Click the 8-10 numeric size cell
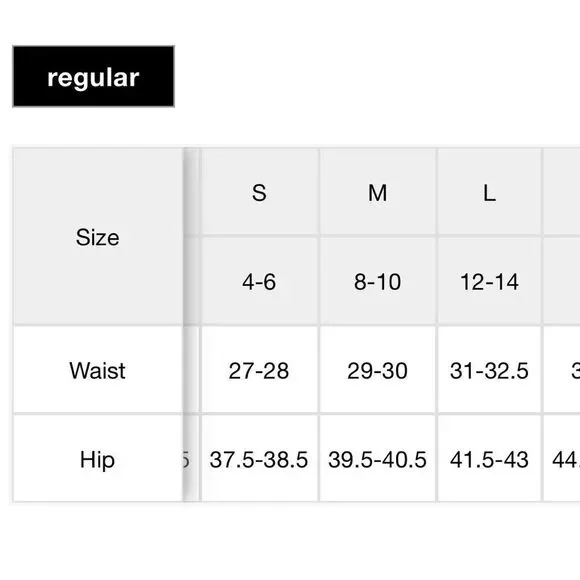The width and height of the screenshot is (580, 580). pos(377,281)
